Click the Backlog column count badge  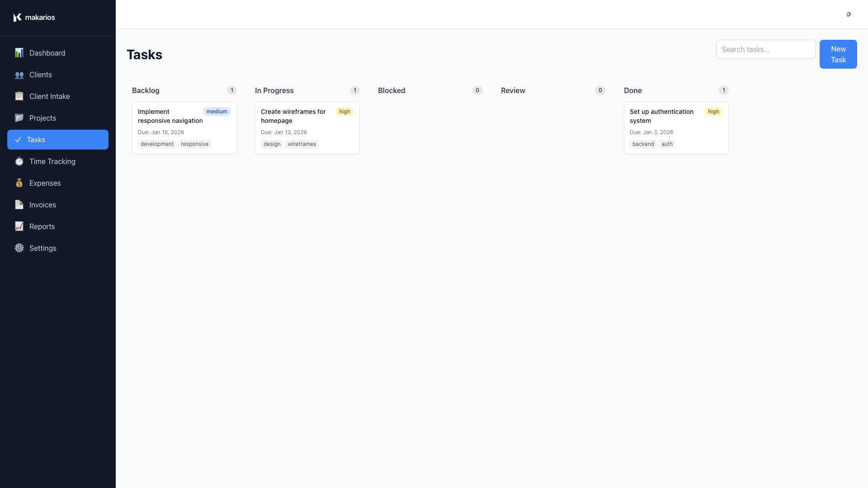pos(232,90)
